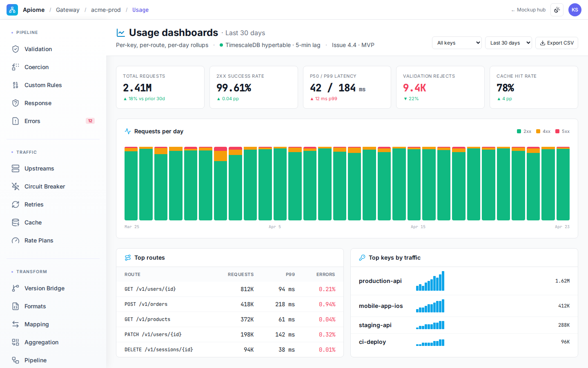This screenshot has height=368, width=588.
Task: Select the GET /v1/users/{id} route row
Action: [x=230, y=289]
